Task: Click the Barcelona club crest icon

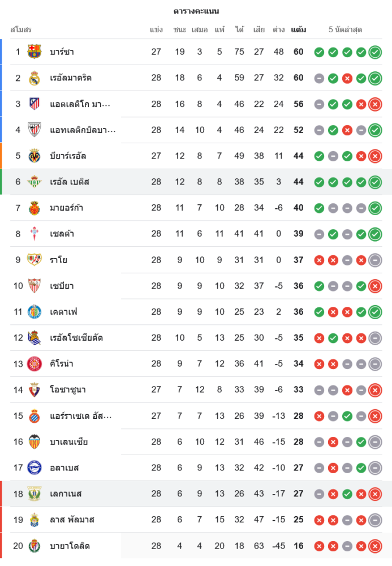Action: tap(35, 52)
